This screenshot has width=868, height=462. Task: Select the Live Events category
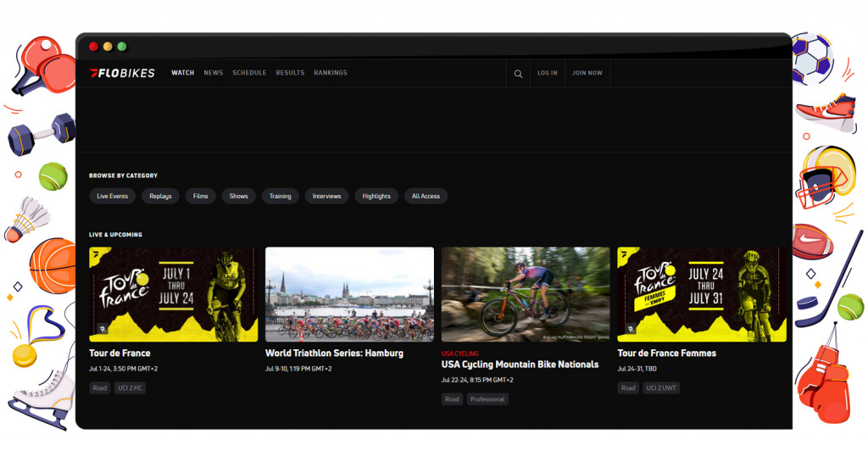click(113, 196)
